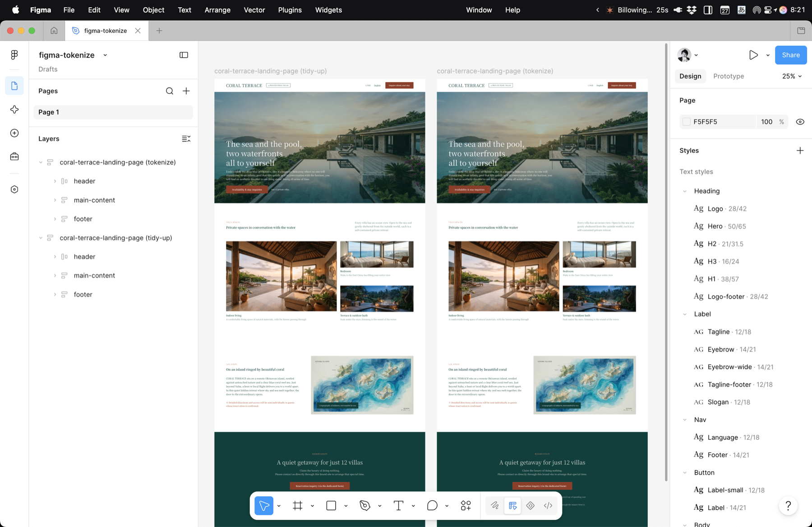Screen dimensions: 812x527
Task: Open Move tool options dropdown arrow
Action: point(279,506)
